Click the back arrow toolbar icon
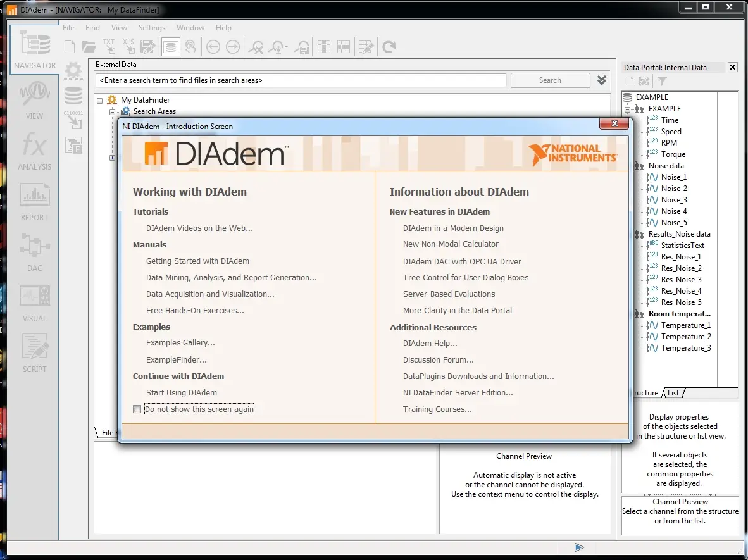Image resolution: width=748 pixels, height=560 pixels. pyautogui.click(x=213, y=47)
